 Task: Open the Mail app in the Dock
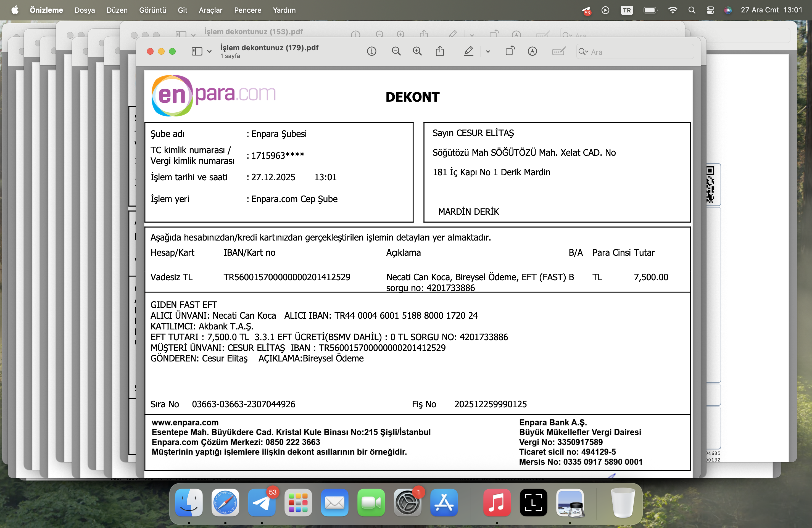(335, 502)
